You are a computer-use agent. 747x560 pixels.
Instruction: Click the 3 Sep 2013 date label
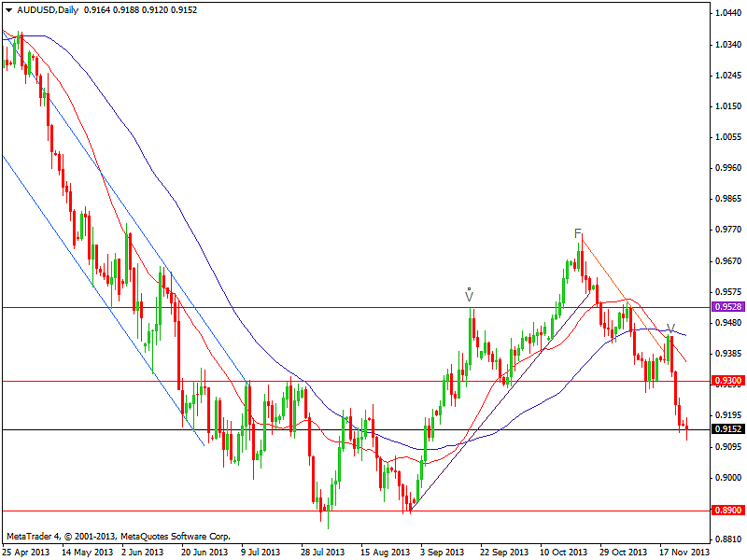pos(441,552)
